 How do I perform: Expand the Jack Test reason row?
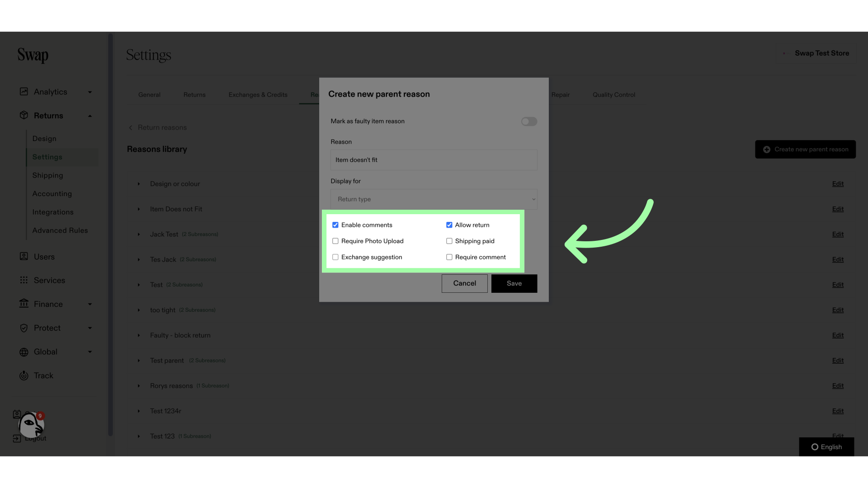(139, 235)
